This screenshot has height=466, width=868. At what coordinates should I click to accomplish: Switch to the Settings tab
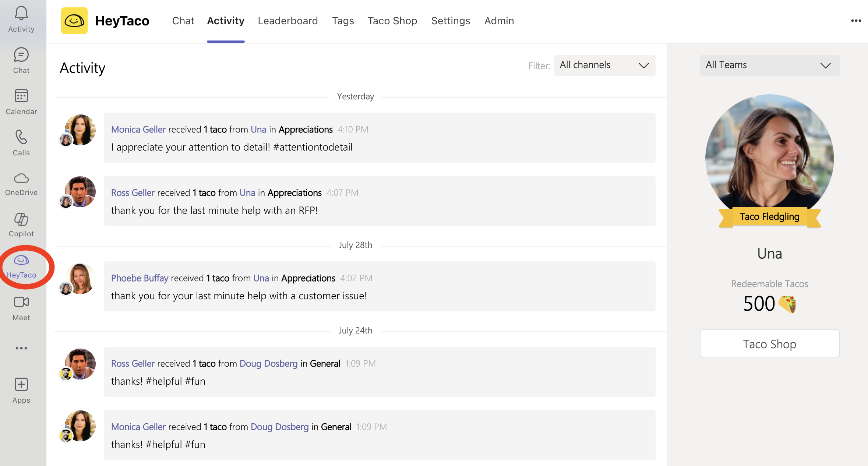coord(451,21)
